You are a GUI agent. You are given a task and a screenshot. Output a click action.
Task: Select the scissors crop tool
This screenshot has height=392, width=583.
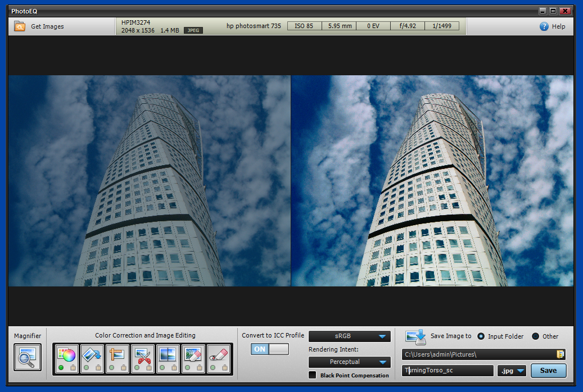(142, 354)
